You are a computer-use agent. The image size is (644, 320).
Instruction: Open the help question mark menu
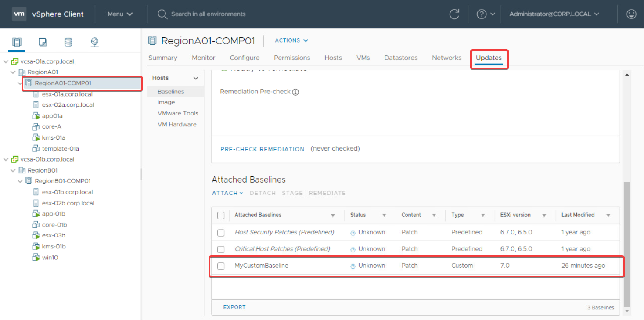[x=486, y=14]
